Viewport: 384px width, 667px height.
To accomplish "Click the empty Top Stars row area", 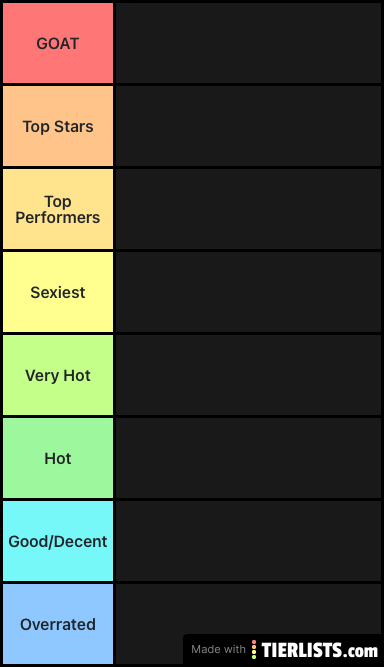I will pyautogui.click(x=248, y=126).
